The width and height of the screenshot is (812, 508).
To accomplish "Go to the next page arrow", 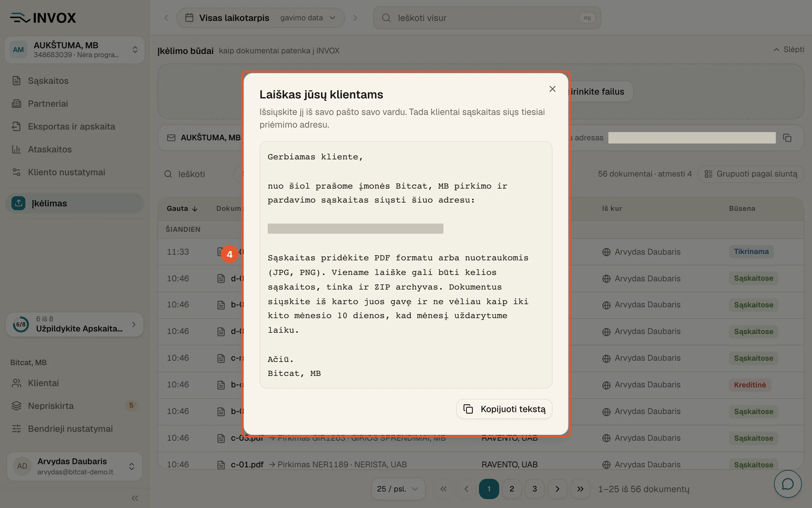I will 557,489.
